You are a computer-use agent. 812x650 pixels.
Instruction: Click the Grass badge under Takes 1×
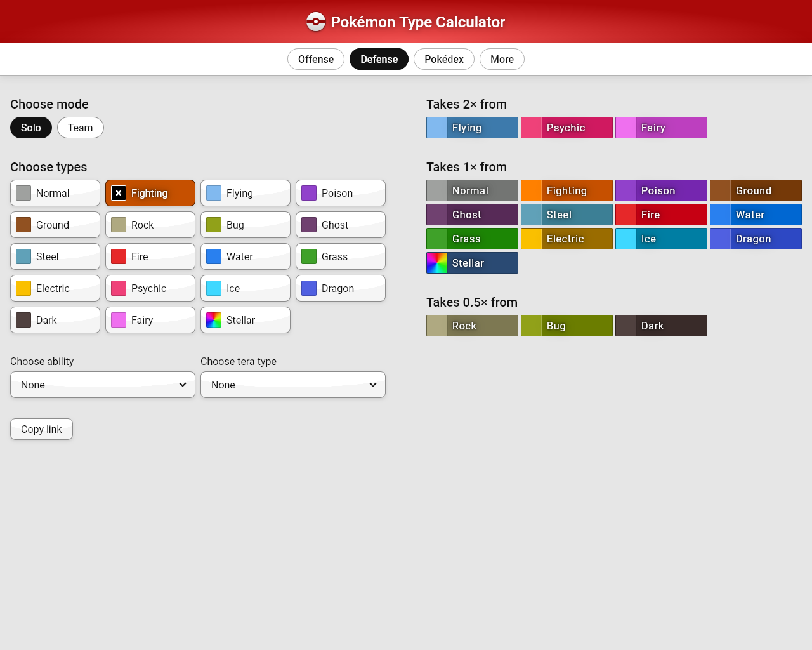pos(472,239)
